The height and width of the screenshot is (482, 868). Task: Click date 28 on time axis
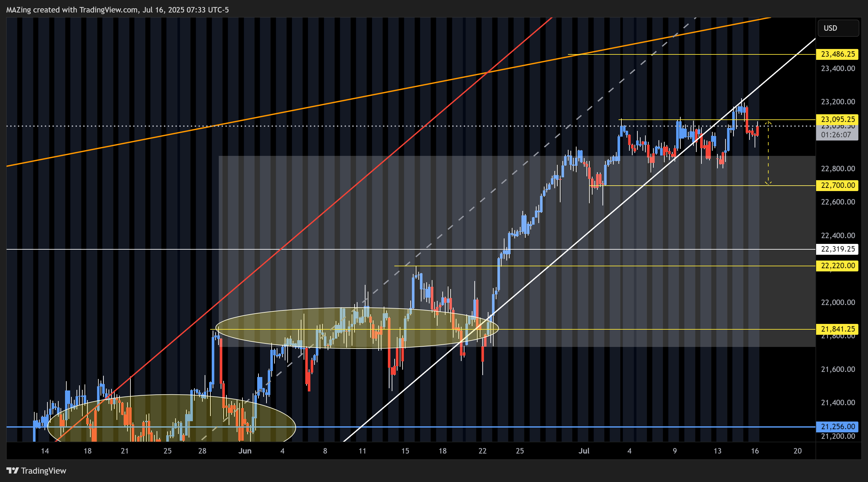202,451
